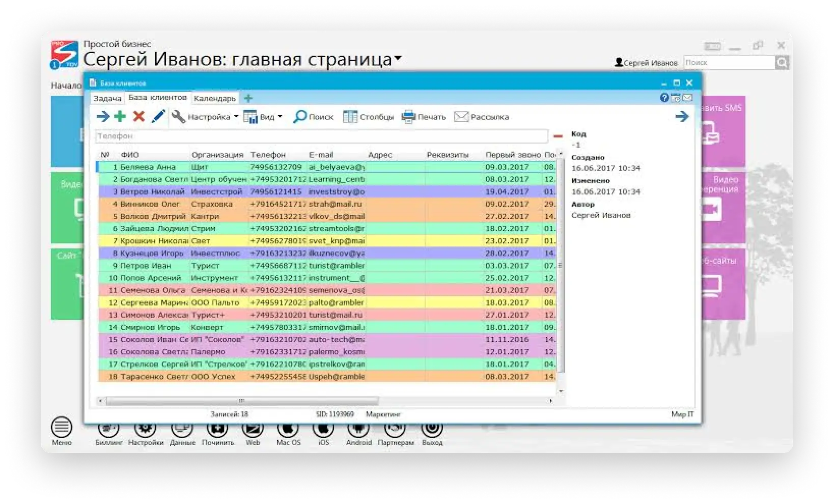834x504 pixels.
Task: Click the turist@mail.ru email cell
Action: tap(336, 315)
